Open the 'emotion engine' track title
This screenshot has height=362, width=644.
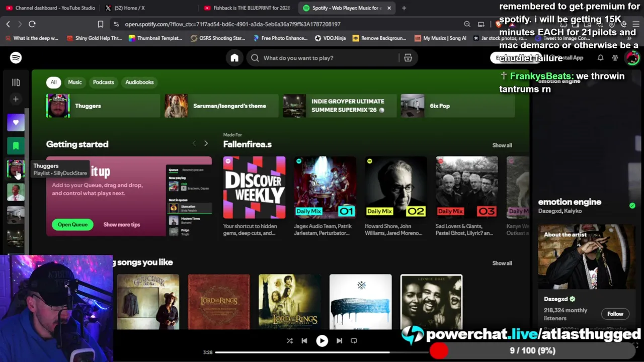(570, 202)
